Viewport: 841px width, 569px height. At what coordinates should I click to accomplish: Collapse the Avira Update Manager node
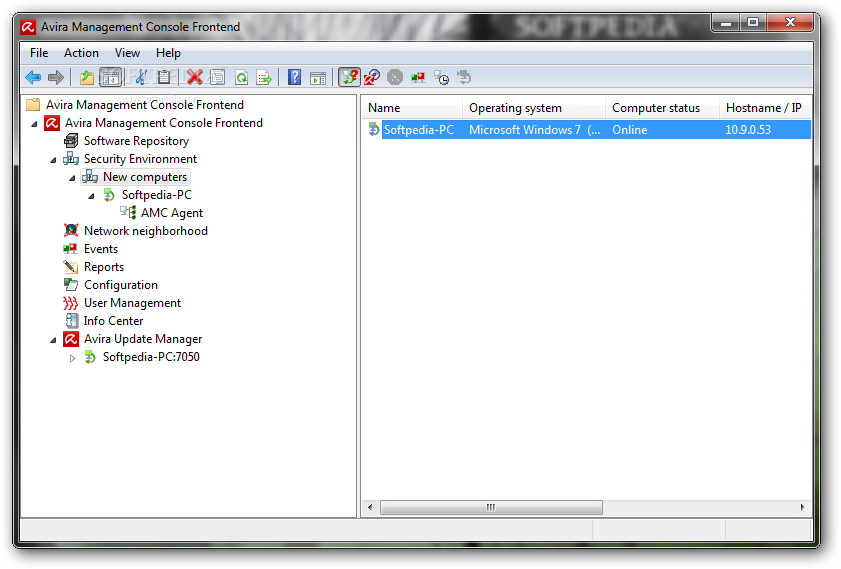click(x=53, y=340)
